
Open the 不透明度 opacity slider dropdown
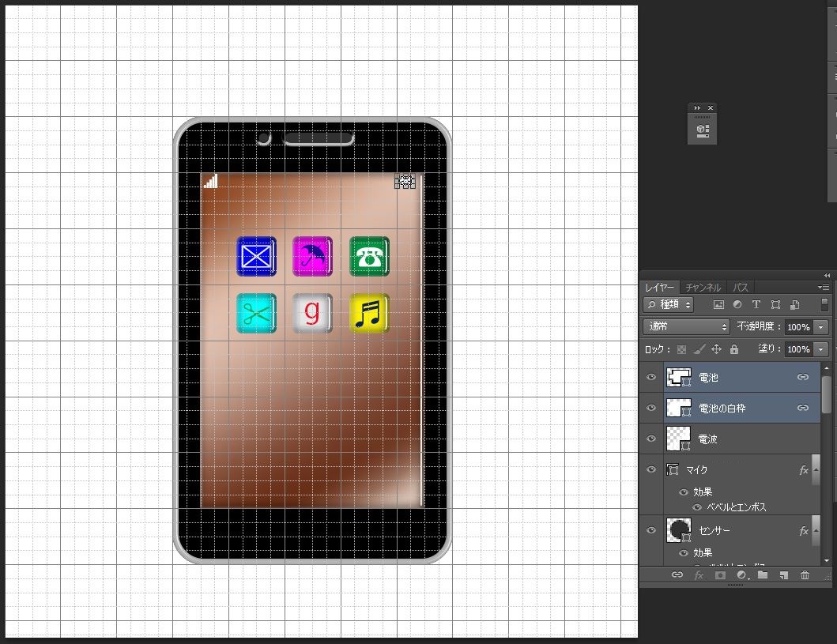point(820,327)
